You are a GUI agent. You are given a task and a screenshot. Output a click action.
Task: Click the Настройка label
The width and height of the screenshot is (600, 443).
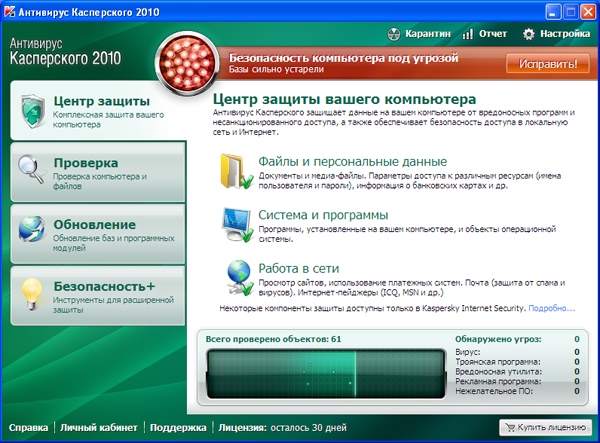tap(565, 34)
